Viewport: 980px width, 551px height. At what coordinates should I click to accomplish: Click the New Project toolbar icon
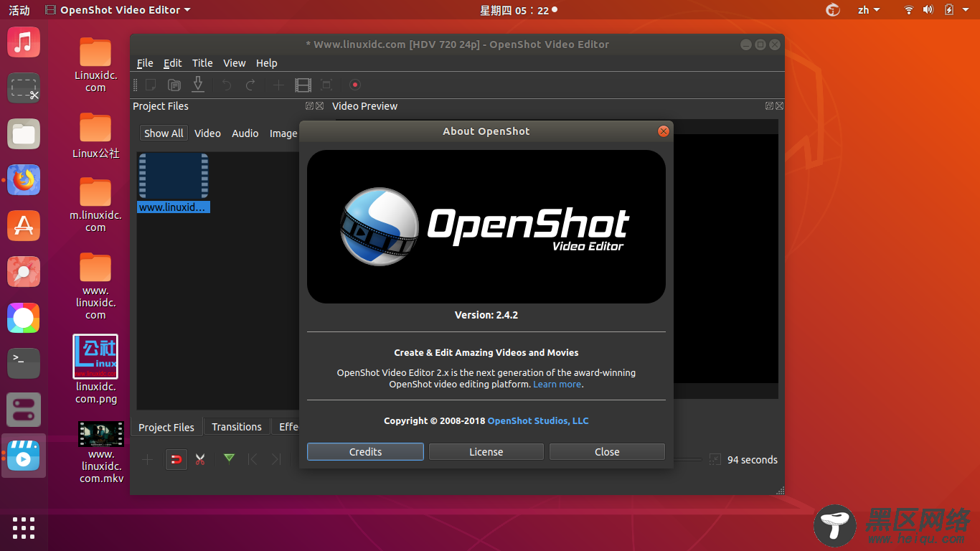151,85
